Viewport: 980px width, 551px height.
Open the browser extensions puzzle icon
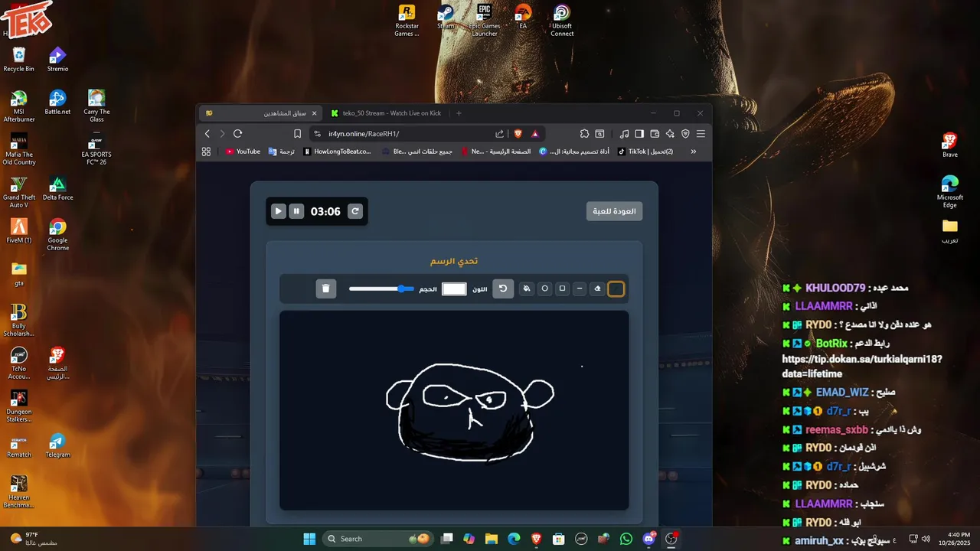click(585, 133)
